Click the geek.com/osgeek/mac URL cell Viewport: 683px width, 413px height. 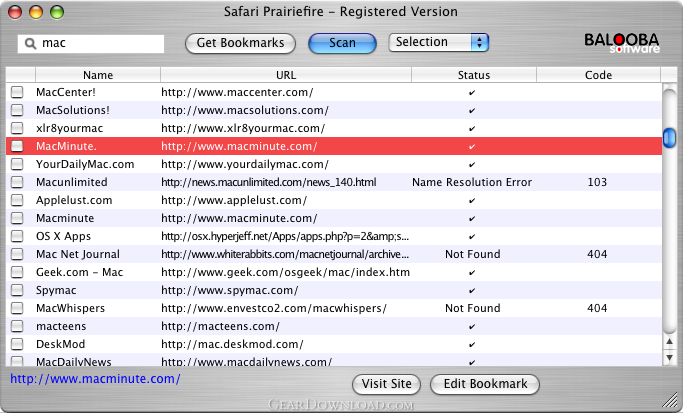pos(285,272)
